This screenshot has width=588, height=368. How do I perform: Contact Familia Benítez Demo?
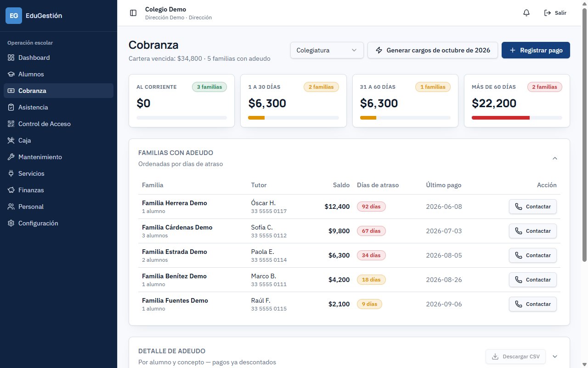533,280
